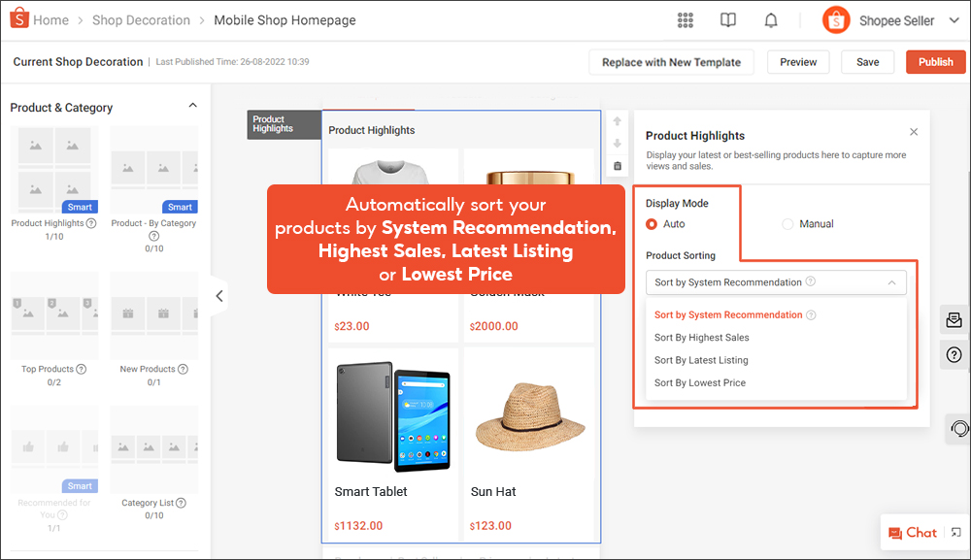This screenshot has height=560, width=971.
Task: Click the Shopee logo icon
Action: pyautogui.click(x=17, y=19)
